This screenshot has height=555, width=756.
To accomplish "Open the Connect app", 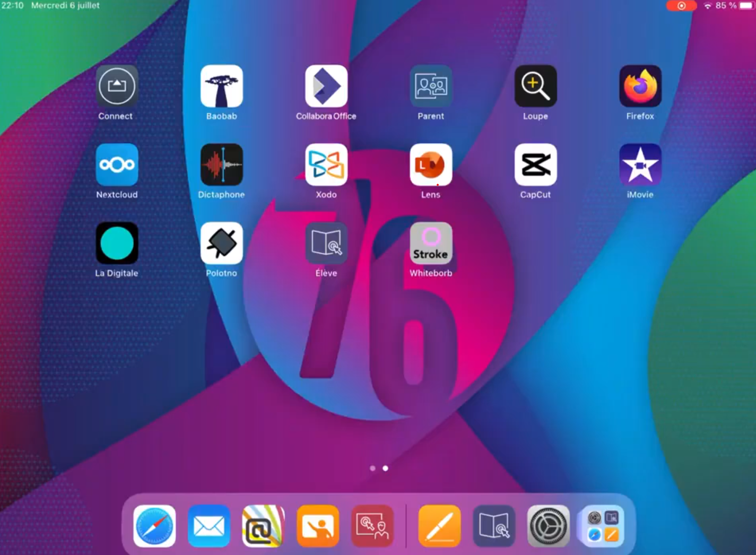I will (x=117, y=86).
